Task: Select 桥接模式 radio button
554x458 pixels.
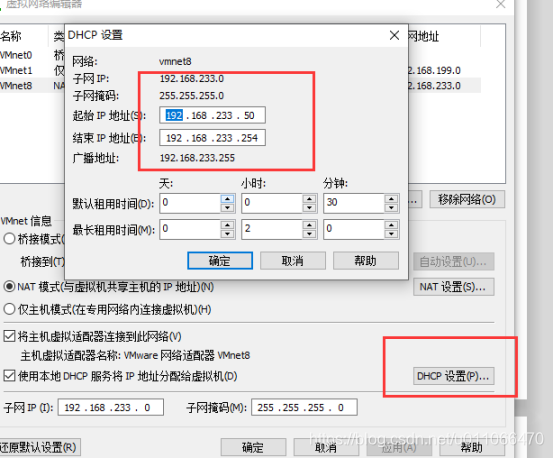Action: 9,239
